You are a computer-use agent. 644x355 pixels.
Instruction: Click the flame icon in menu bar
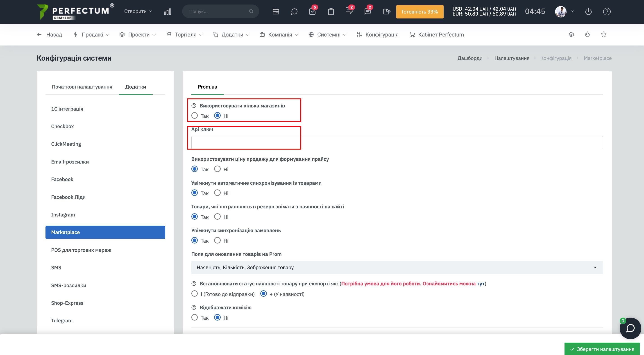(587, 34)
